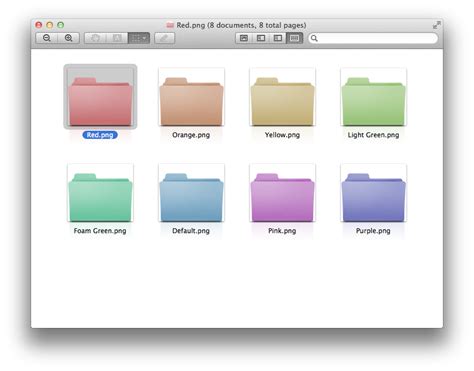Select the Yellow folder thumbnail
This screenshot has width=474, height=371.
pyautogui.click(x=282, y=97)
